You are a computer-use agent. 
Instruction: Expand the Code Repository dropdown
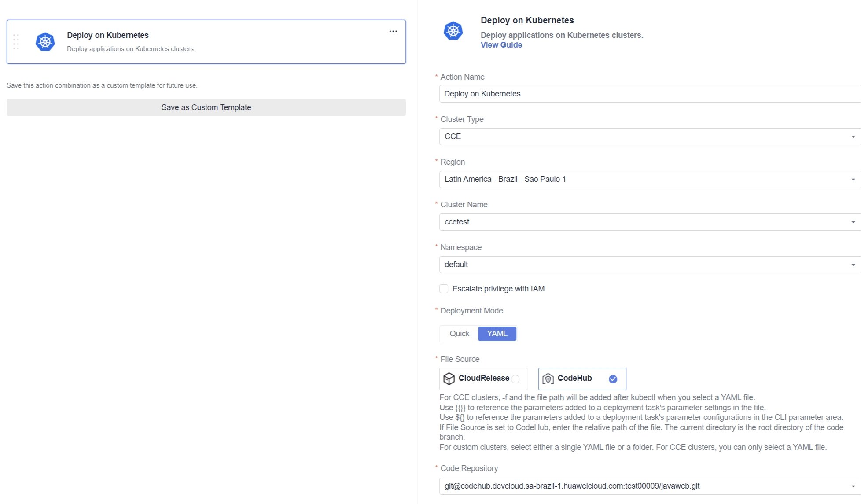point(853,486)
